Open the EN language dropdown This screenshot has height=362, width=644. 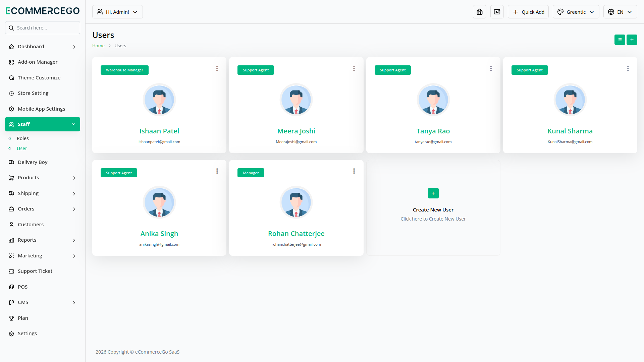620,12
